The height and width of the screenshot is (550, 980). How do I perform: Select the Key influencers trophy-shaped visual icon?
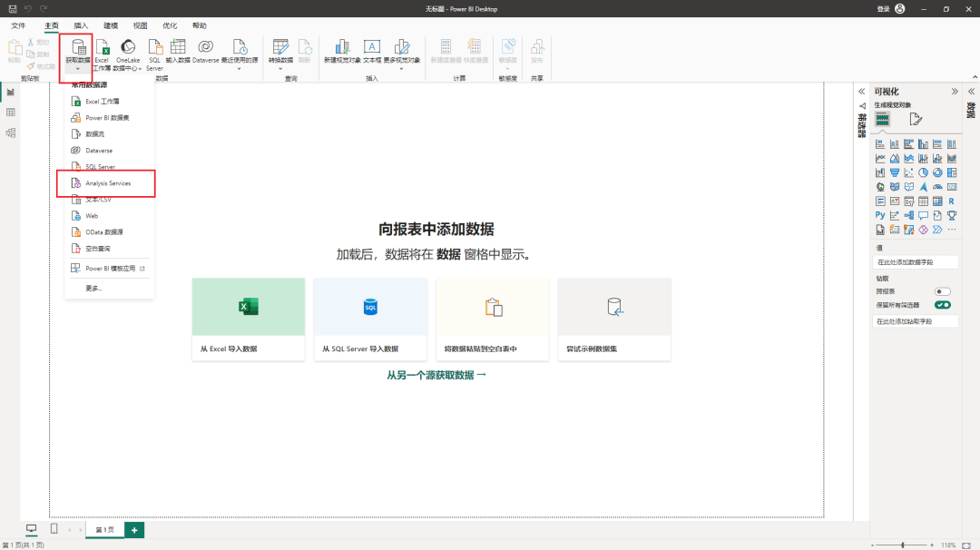click(x=952, y=216)
